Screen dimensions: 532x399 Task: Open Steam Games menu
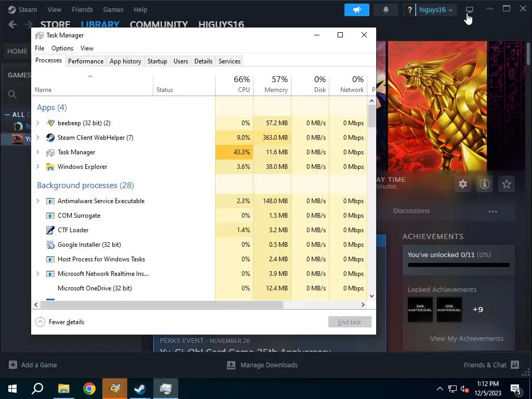[x=113, y=9]
